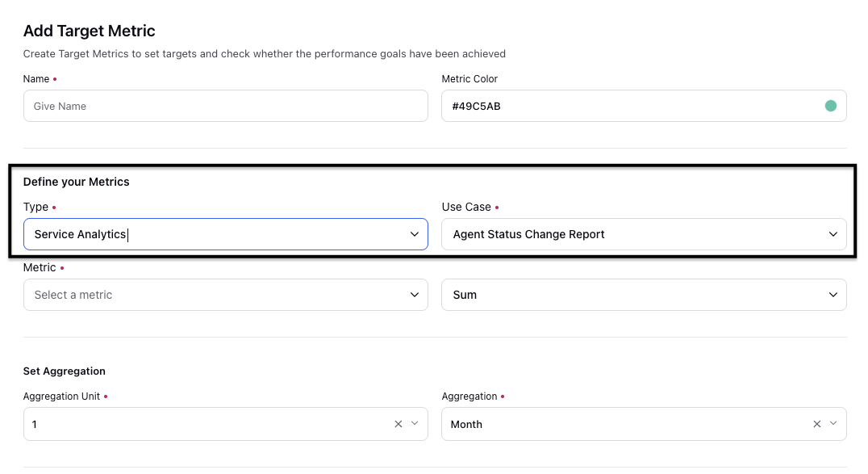Click the Aggregation Unit field showing 1
This screenshot has height=474, width=868.
tap(225, 424)
